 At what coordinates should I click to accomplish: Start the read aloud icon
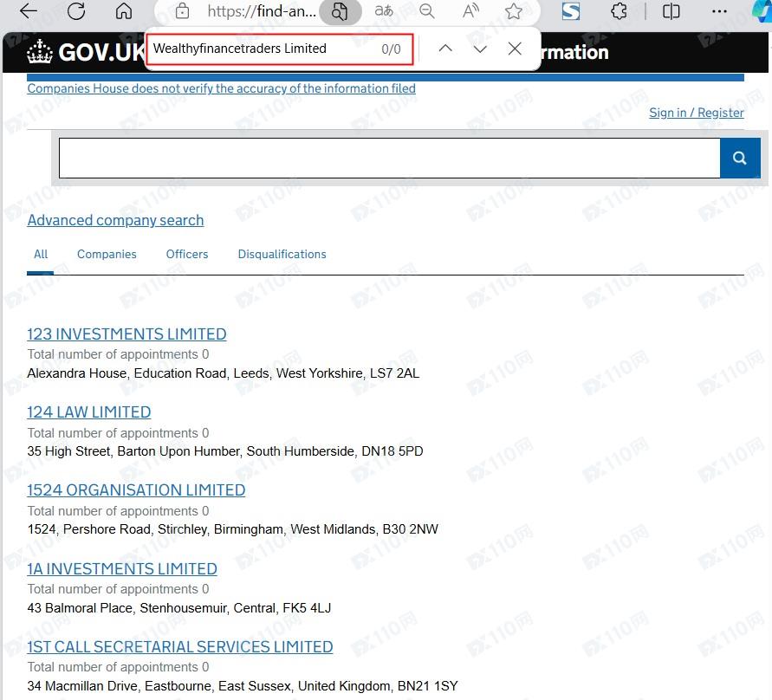click(470, 11)
